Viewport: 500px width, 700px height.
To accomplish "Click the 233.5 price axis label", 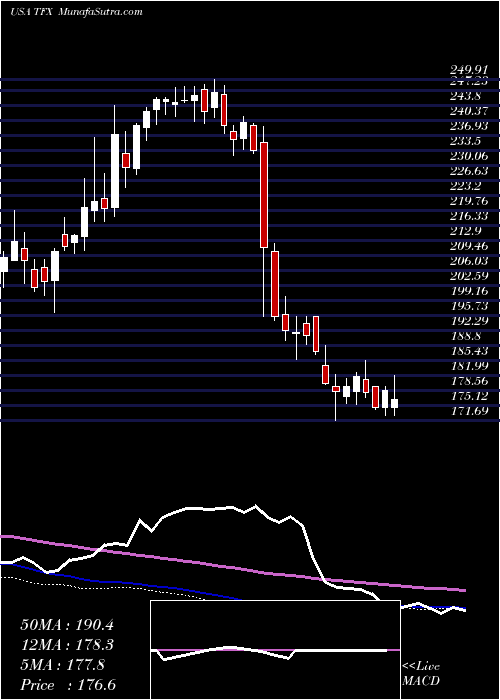I will pyautogui.click(x=465, y=142).
